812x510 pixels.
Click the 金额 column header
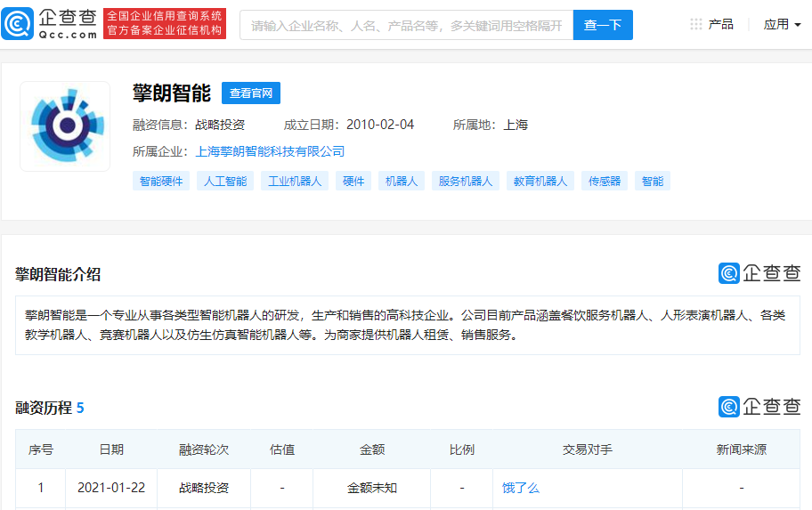point(372,449)
